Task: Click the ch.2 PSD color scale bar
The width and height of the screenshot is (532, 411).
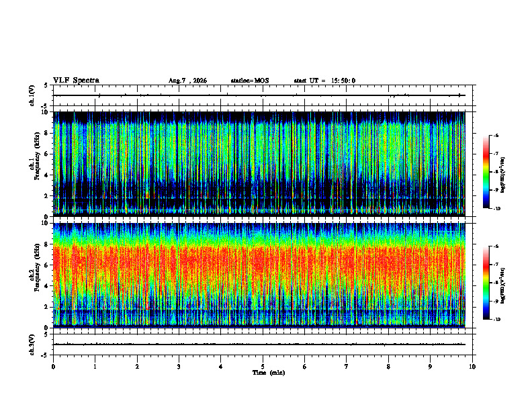Action: [486, 283]
